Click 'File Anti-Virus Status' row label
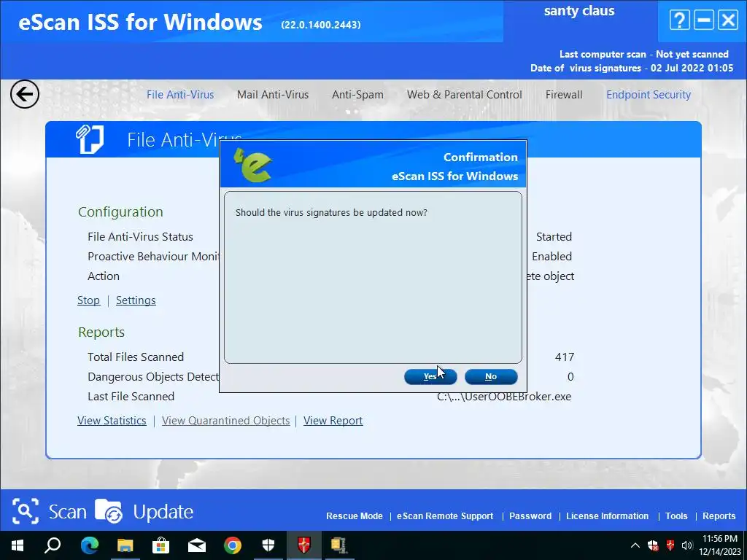The width and height of the screenshot is (747, 560). tap(140, 237)
